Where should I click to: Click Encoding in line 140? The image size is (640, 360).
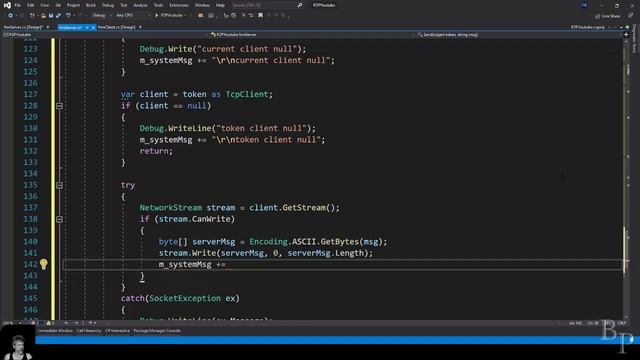tap(268, 242)
